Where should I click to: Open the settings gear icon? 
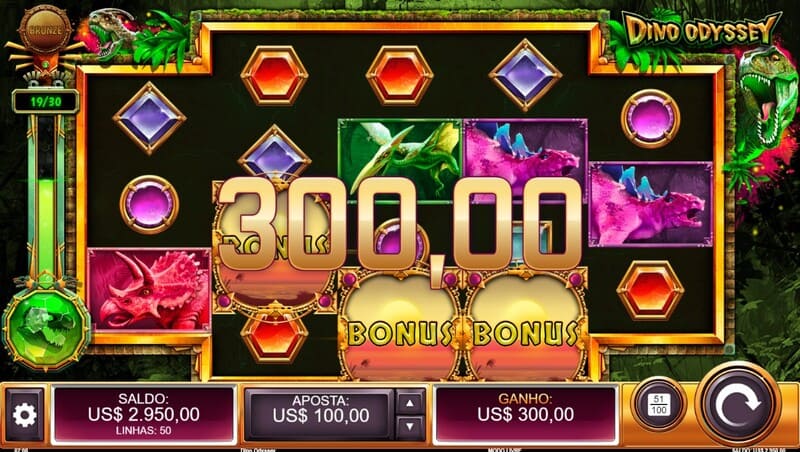point(24,414)
